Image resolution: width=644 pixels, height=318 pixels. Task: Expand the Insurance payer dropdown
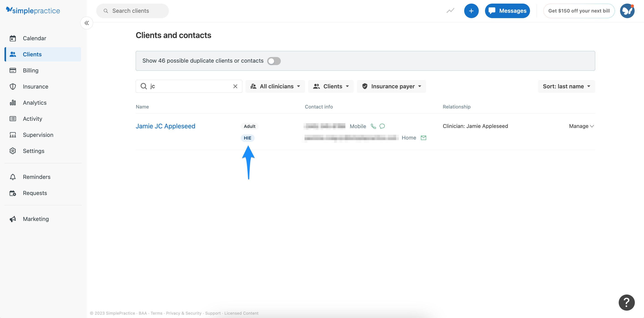coord(391,86)
